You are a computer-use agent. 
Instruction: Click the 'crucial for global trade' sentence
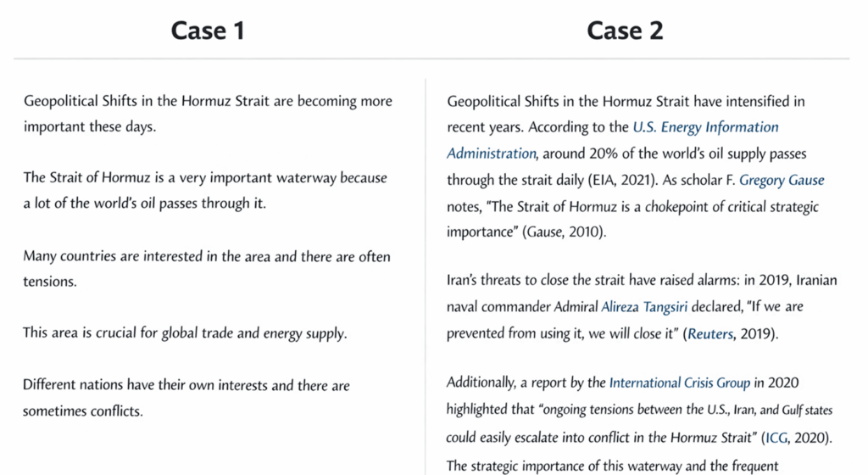click(x=185, y=332)
